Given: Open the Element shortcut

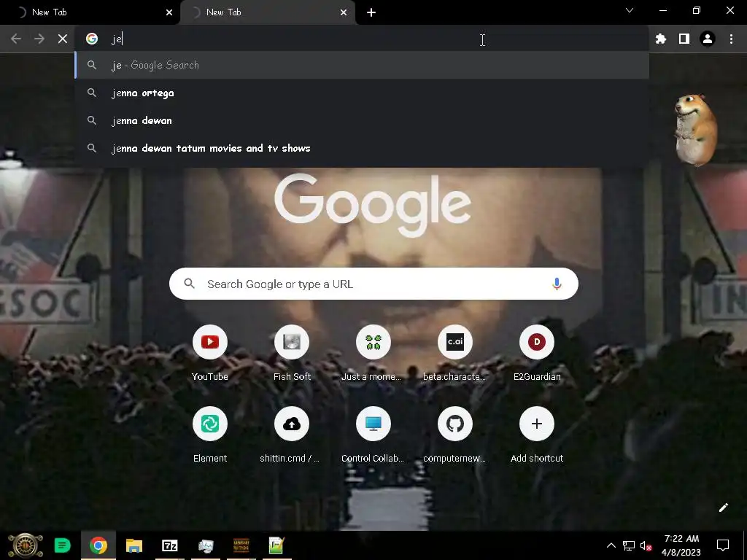Looking at the screenshot, I should click(209, 435).
